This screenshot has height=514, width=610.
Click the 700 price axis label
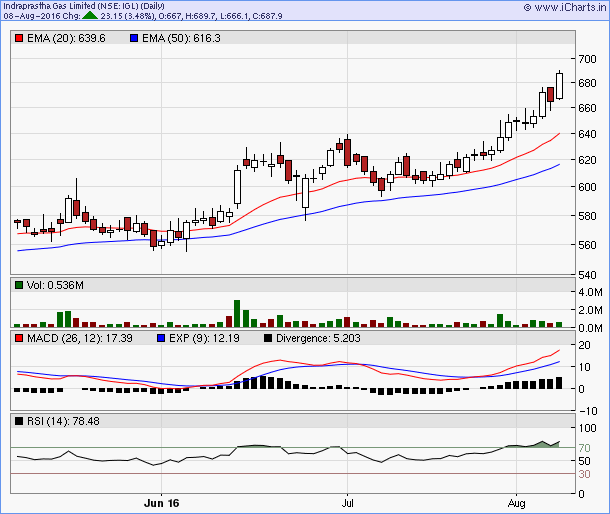click(x=587, y=59)
